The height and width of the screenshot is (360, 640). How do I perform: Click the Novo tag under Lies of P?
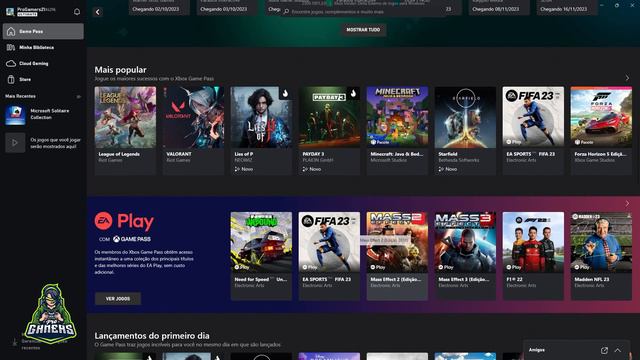coord(244,169)
